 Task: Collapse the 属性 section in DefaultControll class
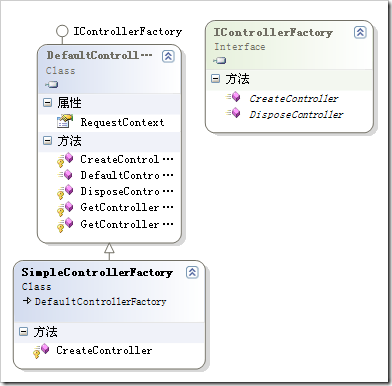pos(48,103)
